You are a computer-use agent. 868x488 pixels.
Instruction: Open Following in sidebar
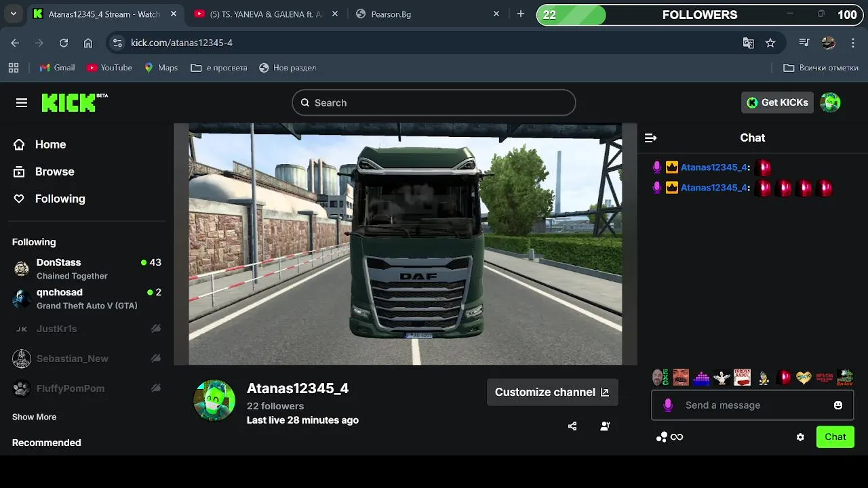[x=50, y=199]
